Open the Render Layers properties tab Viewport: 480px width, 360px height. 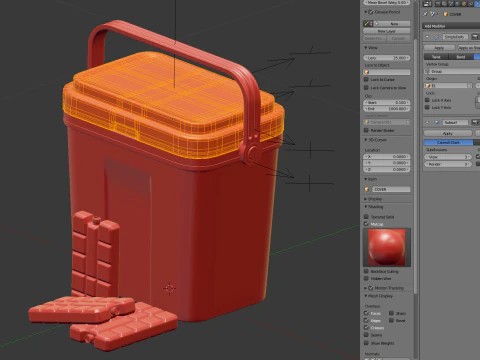[445, 4]
